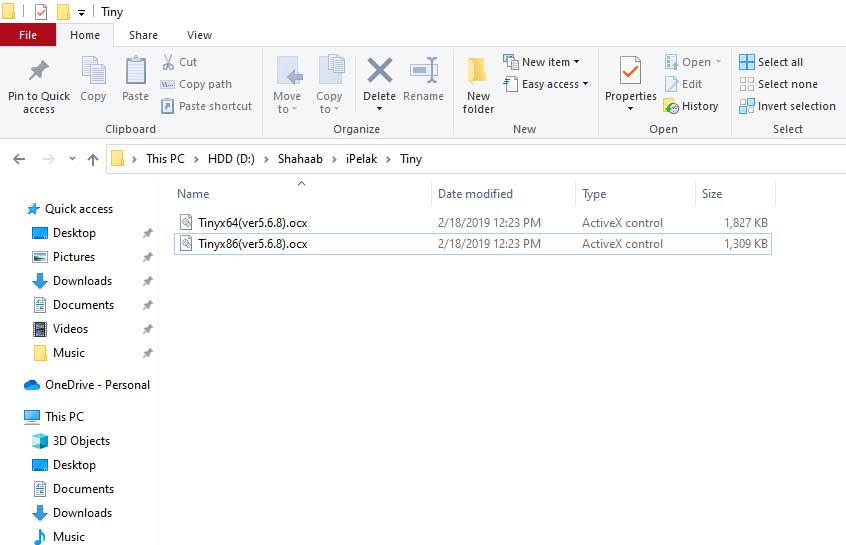The image size is (846, 545).
Task: Click the Edit button in ribbon
Action: click(x=683, y=84)
